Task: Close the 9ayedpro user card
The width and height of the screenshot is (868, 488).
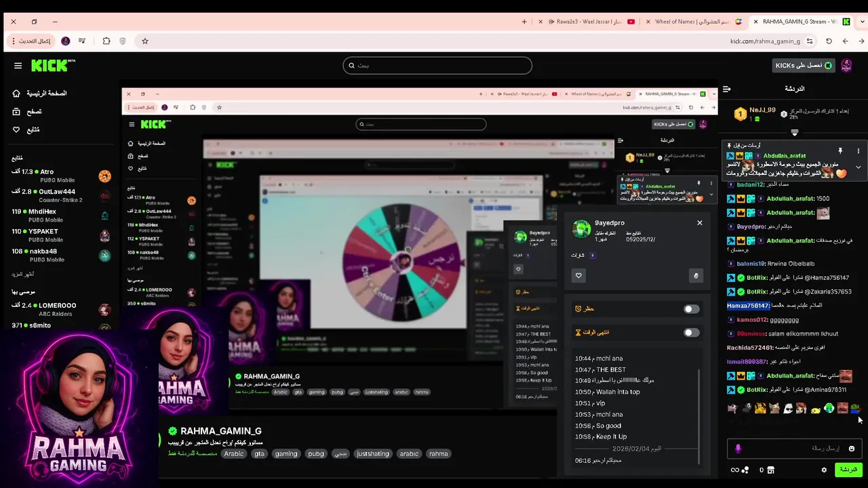Action: [700, 222]
